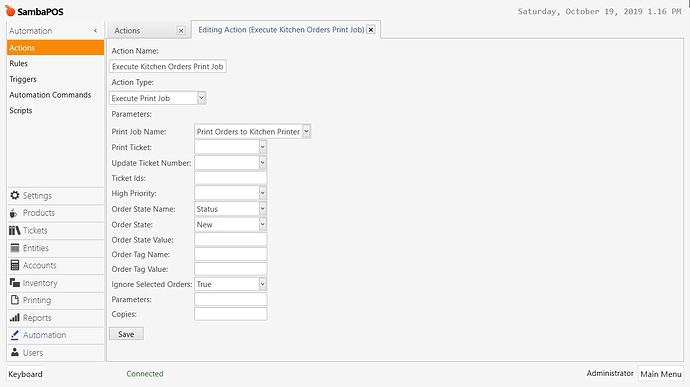The image size is (690, 387).
Task: Close the Actions tab
Action: 181,31
